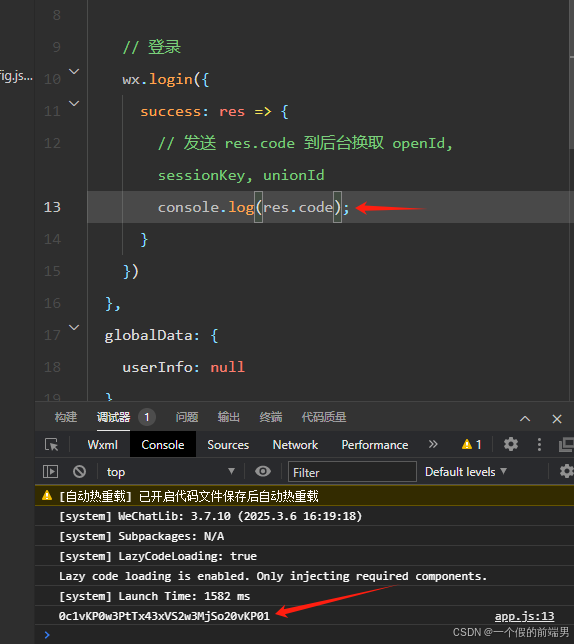Open DevTools settings gear next to warning count
This screenshot has height=644, width=574.
tap(511, 444)
